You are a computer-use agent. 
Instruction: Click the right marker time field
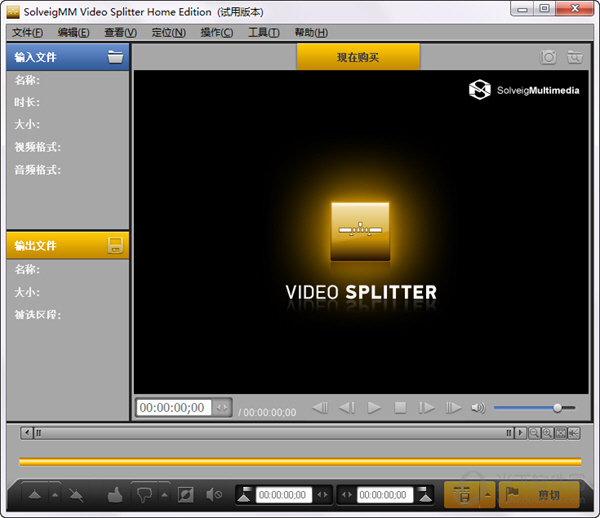tap(385, 495)
